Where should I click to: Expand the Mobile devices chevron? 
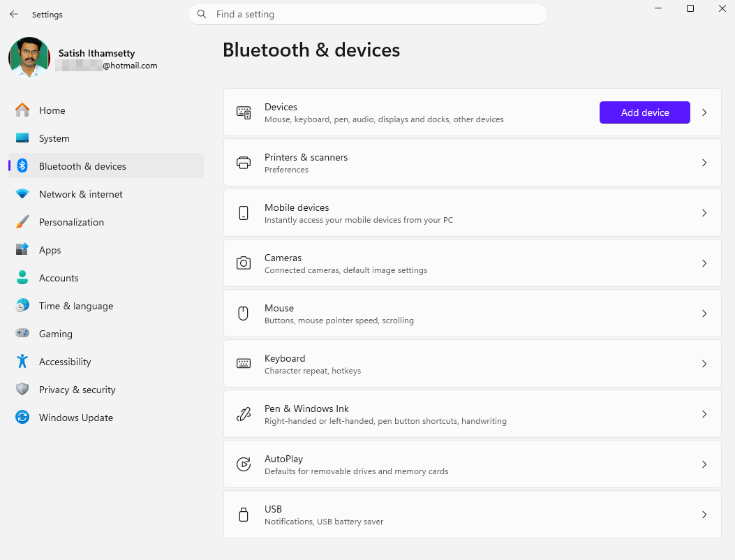[x=704, y=213]
